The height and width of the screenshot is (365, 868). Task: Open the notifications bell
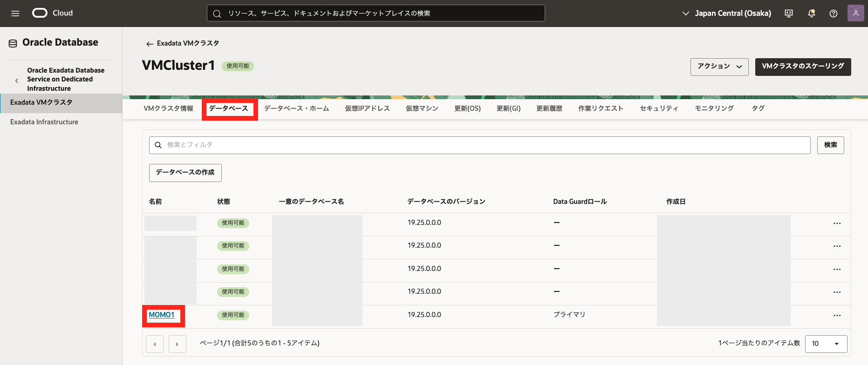811,14
